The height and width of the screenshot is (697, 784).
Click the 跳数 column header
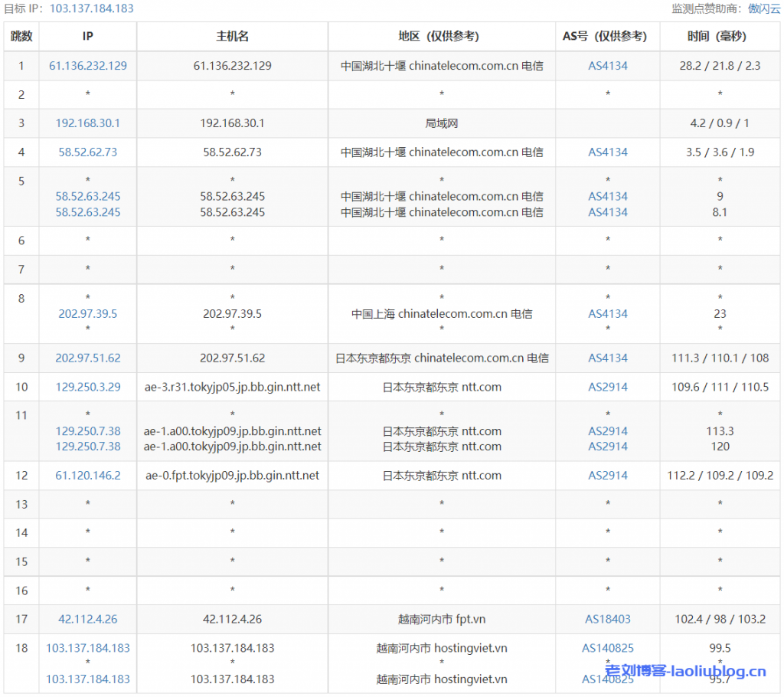21,37
